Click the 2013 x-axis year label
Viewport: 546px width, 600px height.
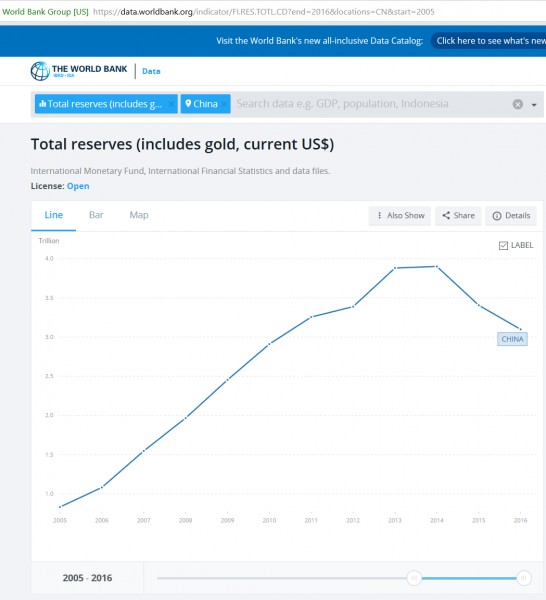pyautogui.click(x=395, y=520)
